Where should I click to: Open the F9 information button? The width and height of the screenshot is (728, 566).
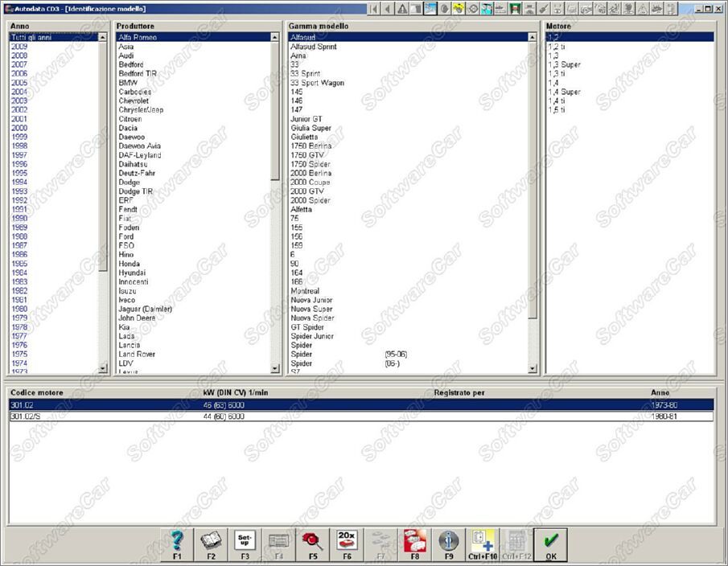pyautogui.click(x=449, y=544)
